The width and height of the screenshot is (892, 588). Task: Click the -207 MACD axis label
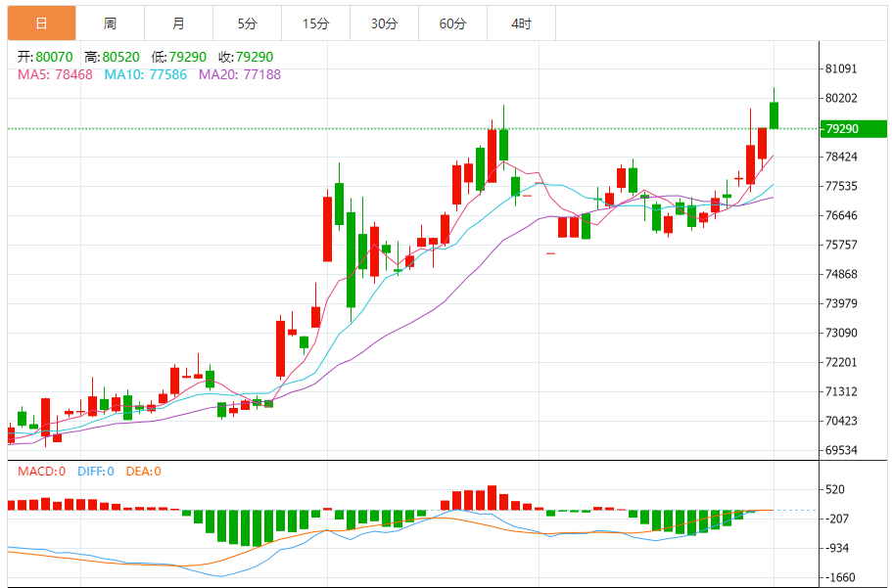tap(836, 519)
